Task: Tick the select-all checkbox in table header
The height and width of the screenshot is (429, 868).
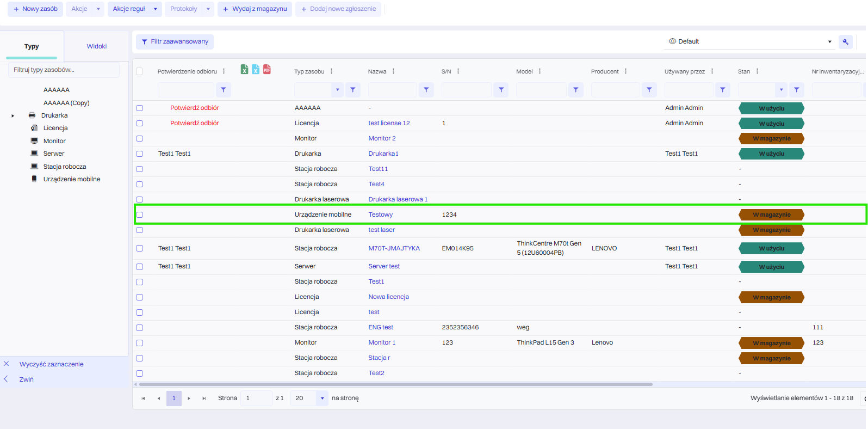Action: pyautogui.click(x=139, y=71)
